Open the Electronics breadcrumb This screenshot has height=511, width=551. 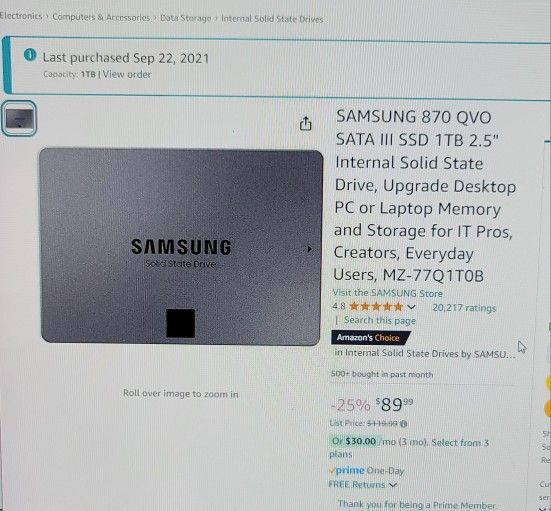[x=21, y=16]
